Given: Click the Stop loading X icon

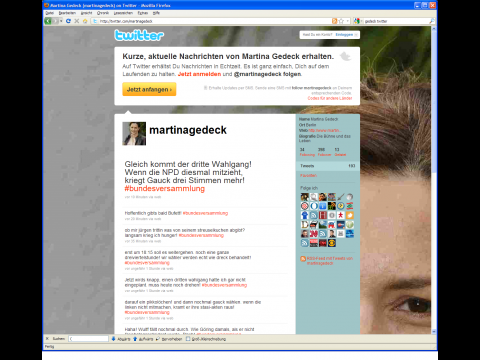Looking at the screenshot, I should 77,21.
